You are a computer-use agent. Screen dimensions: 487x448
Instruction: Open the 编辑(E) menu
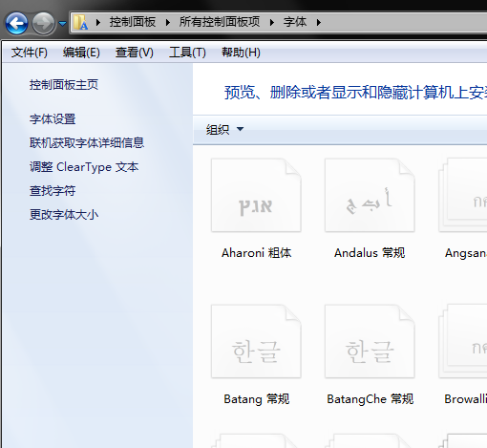[x=81, y=53]
